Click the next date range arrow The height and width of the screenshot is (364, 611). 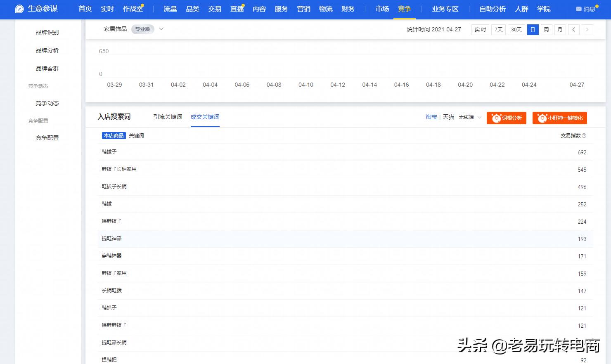587,29
